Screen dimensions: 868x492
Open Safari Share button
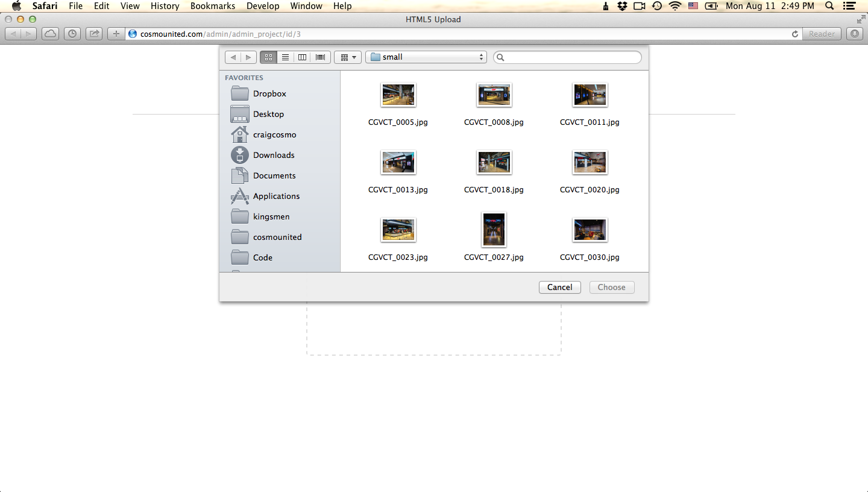tap(94, 34)
